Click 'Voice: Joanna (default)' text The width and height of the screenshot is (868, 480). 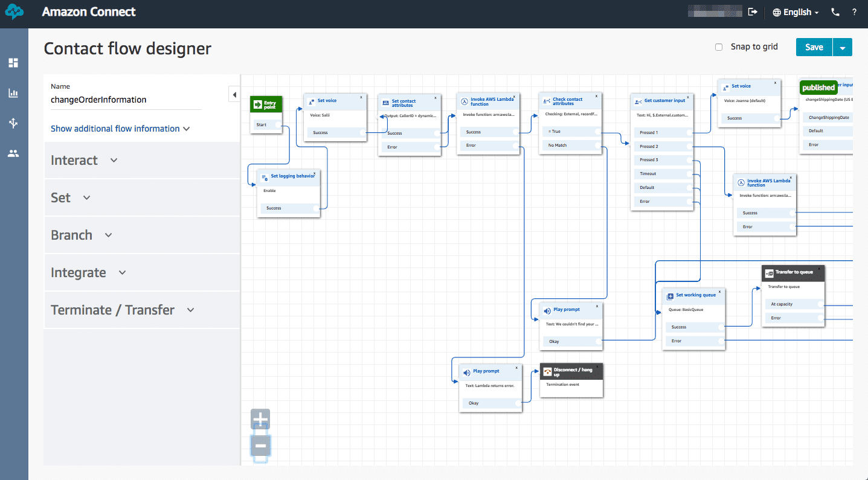click(745, 101)
